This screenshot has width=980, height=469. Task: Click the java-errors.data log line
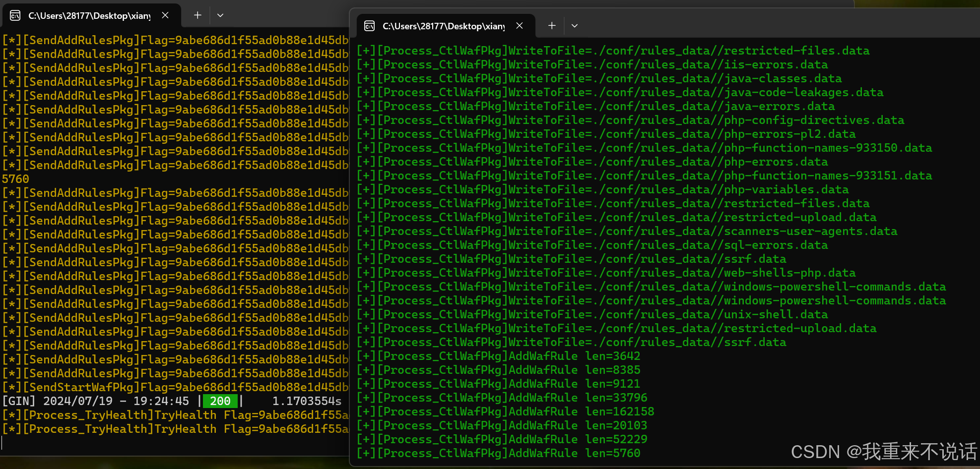[x=596, y=107]
